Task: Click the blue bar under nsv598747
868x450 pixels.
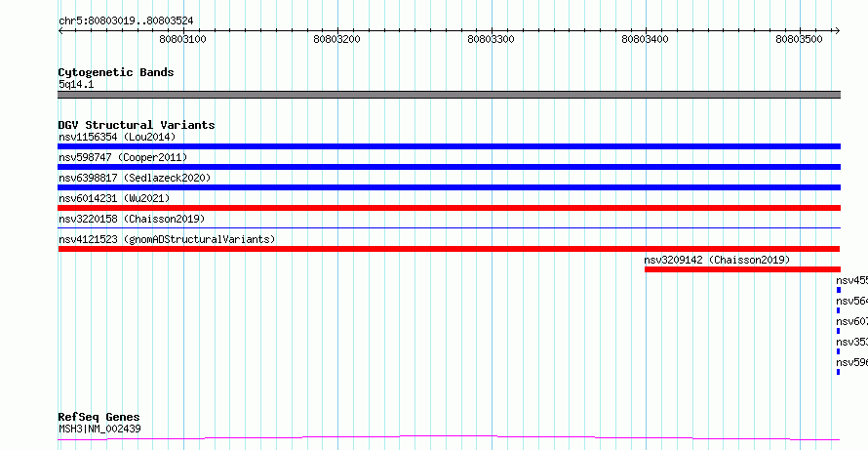Action: [x=449, y=167]
